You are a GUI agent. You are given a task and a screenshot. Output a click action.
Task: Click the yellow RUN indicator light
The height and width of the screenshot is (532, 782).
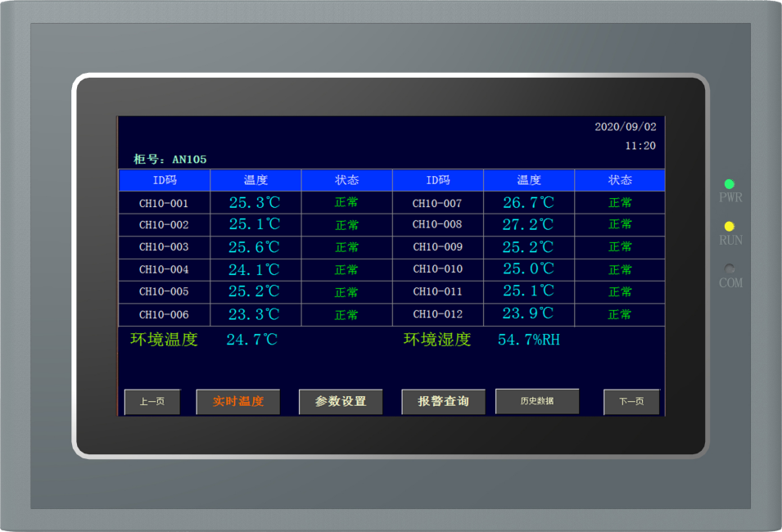729,226
